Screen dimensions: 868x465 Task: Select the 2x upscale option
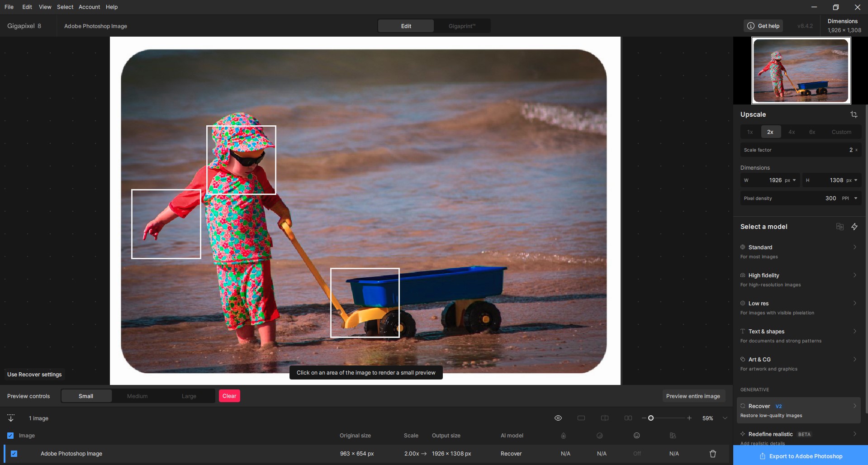[x=770, y=132]
